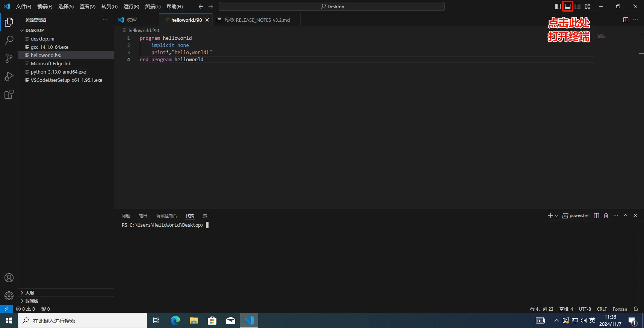Viewport: 644px width, 328px height.
Task: Switch to the RELEASE_NOTES-v3.2.md preview tab
Action: coord(256,20)
